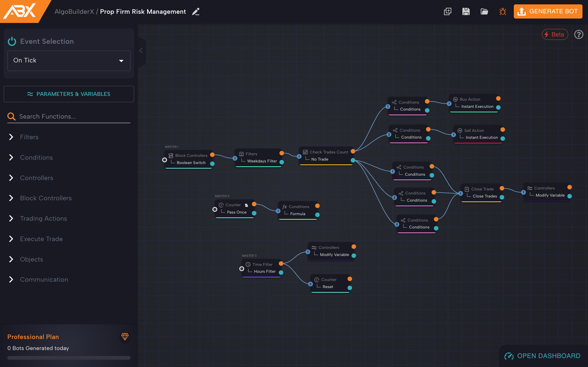Click the pencil icon to rename project
Screen dimensions: 588x367
[196, 12]
